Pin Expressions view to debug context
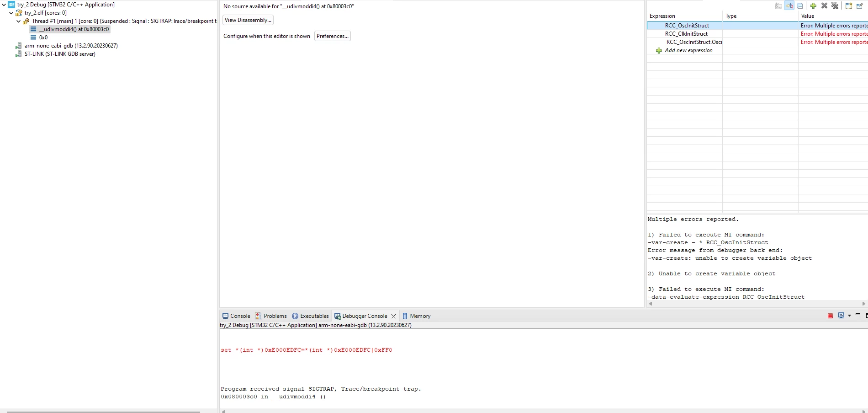Screen dimensions: 868x413 tap(860, 6)
